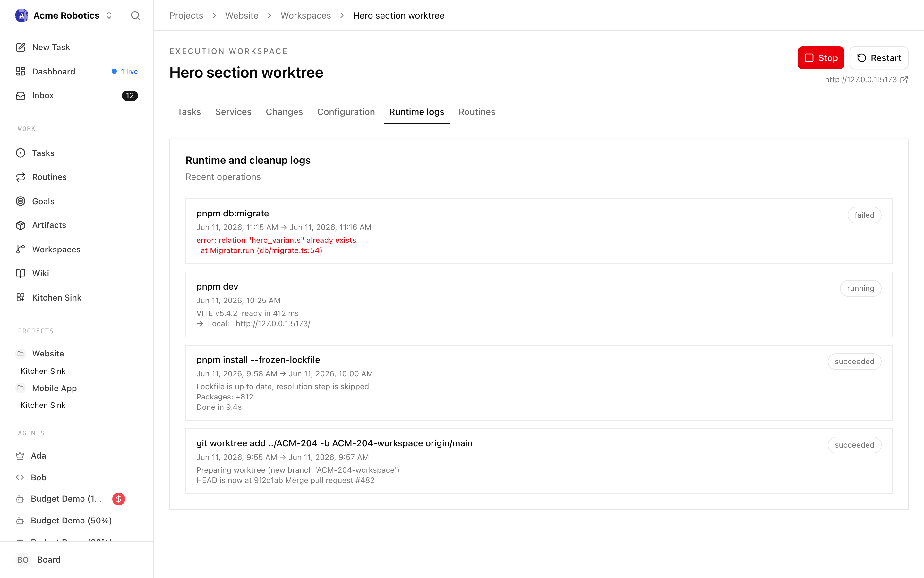
Task: Click the Routines loop icon in sidebar
Action: [21, 177]
